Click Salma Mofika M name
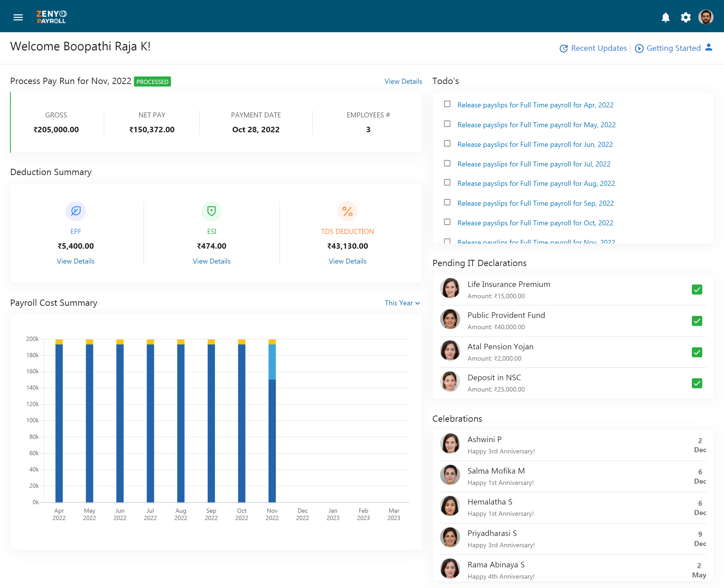 tap(496, 471)
